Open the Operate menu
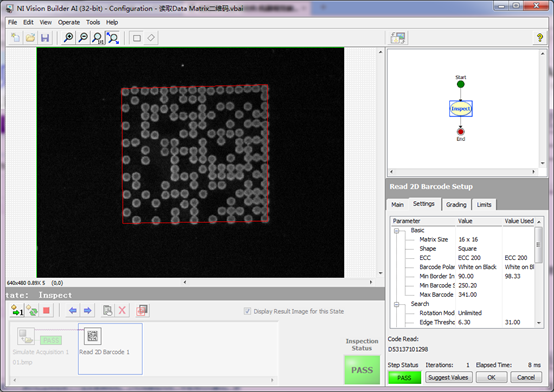The image size is (554, 392). click(69, 22)
